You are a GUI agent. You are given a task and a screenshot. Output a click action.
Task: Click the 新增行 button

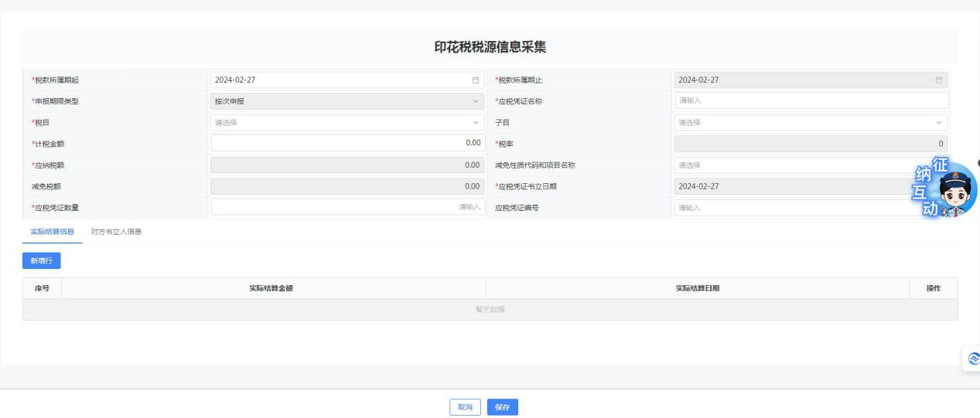(x=42, y=261)
